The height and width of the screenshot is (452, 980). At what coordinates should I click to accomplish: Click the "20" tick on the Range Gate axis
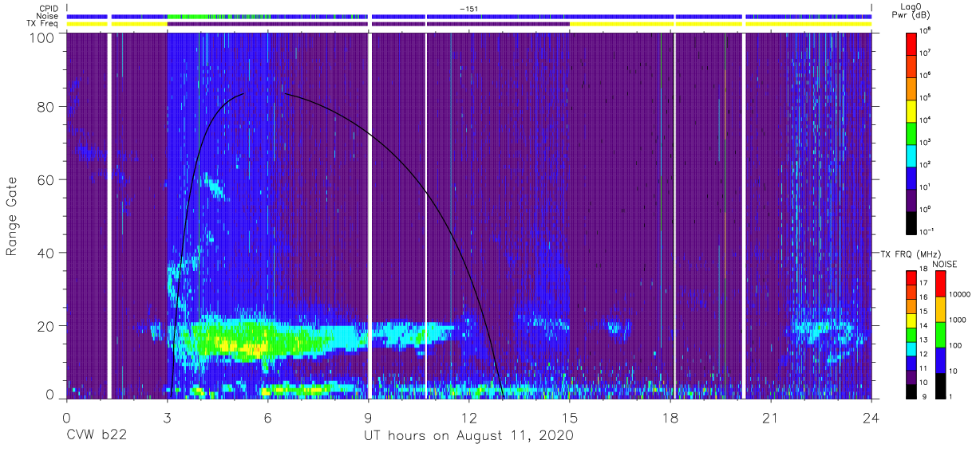pos(45,326)
